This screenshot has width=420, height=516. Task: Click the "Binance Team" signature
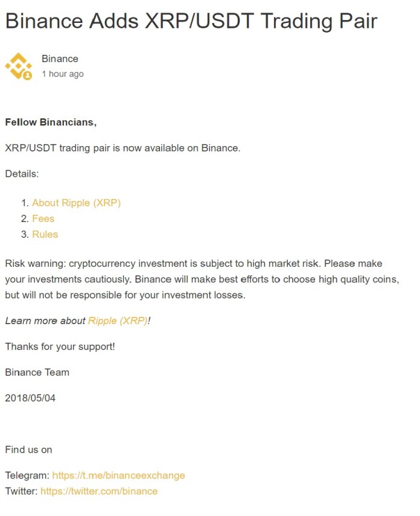37,372
